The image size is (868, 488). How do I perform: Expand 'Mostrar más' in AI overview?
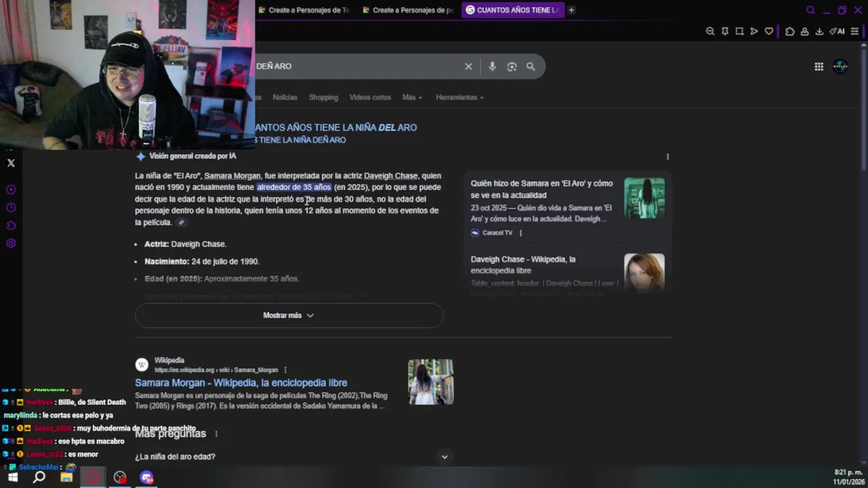[x=289, y=315]
